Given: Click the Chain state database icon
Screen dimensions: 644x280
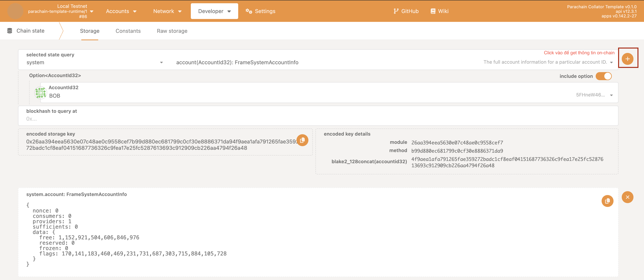Looking at the screenshot, I should [10, 31].
